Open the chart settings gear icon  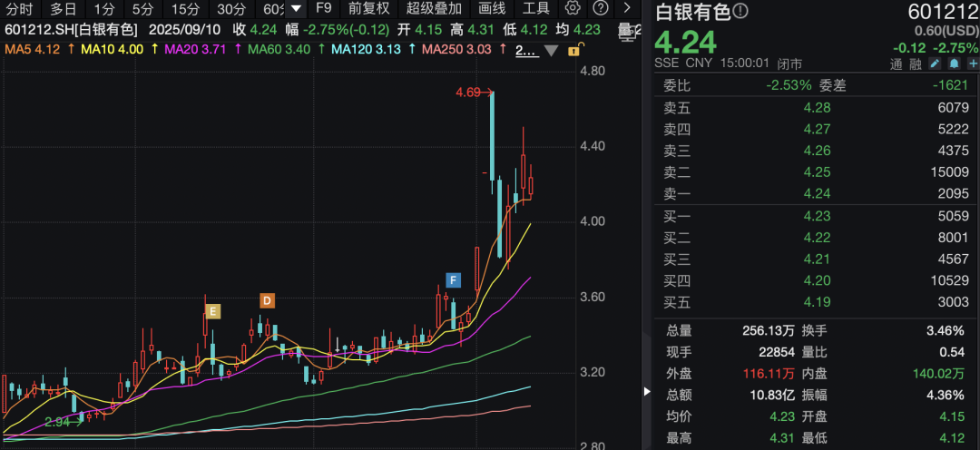click(572, 9)
